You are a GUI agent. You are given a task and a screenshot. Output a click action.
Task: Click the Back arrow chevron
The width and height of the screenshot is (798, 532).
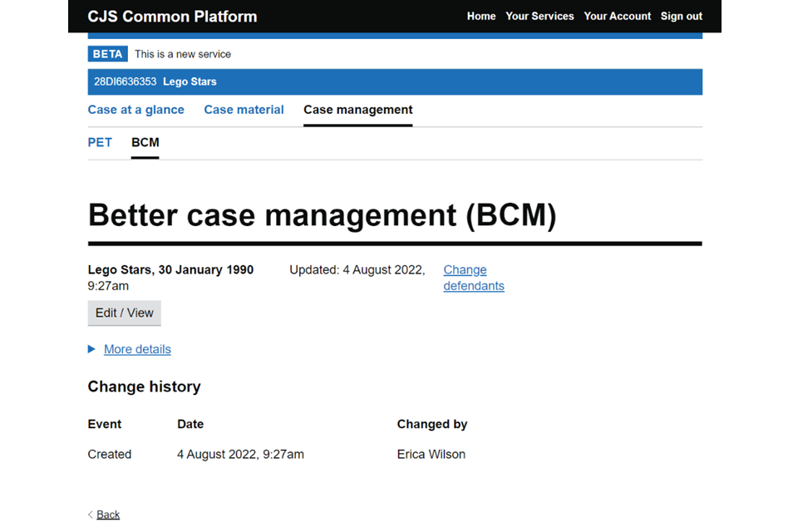point(91,515)
